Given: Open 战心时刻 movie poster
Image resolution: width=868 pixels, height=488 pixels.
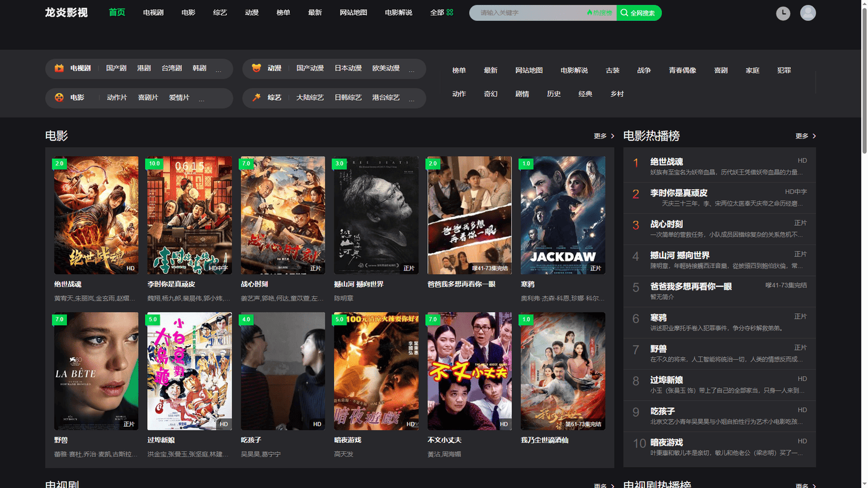Looking at the screenshot, I should tap(283, 216).
